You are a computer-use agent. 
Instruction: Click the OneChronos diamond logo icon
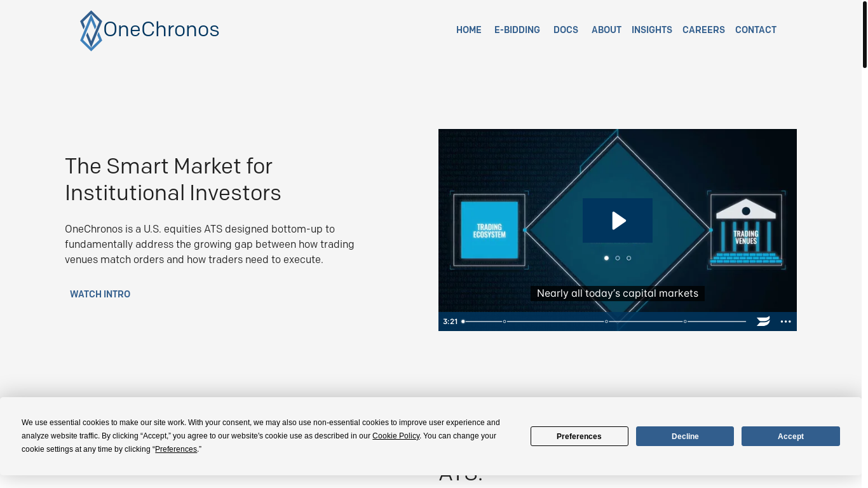pos(91,30)
